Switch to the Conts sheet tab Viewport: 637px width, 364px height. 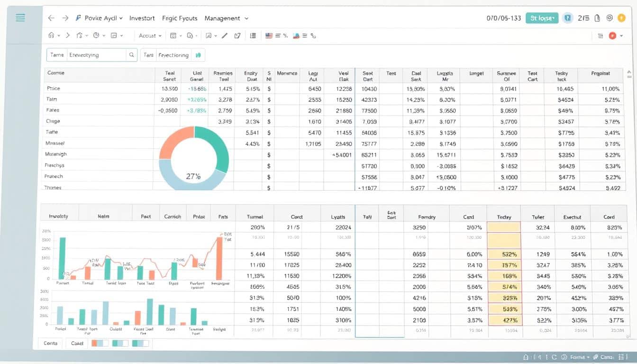(50, 343)
